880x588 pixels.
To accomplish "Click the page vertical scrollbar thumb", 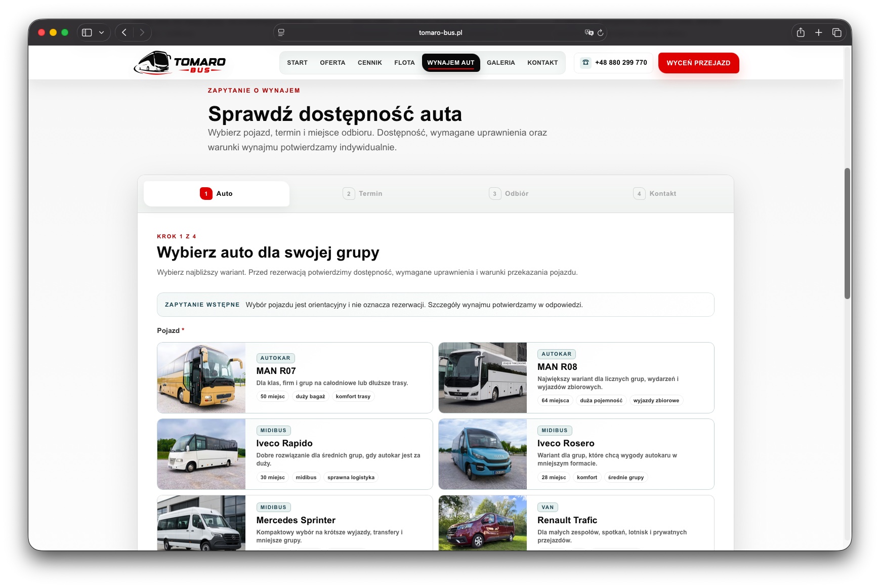I will point(847,233).
